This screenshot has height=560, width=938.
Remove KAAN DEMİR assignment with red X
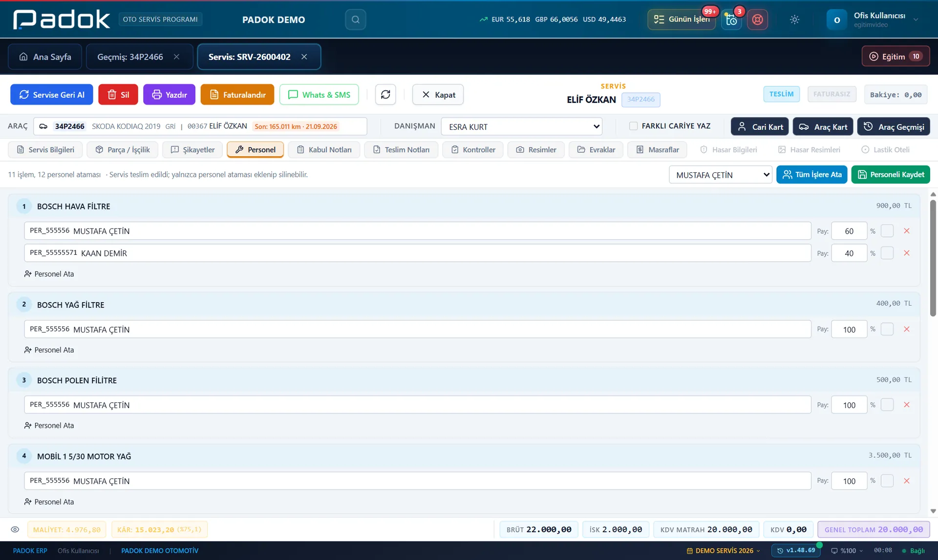[907, 253]
